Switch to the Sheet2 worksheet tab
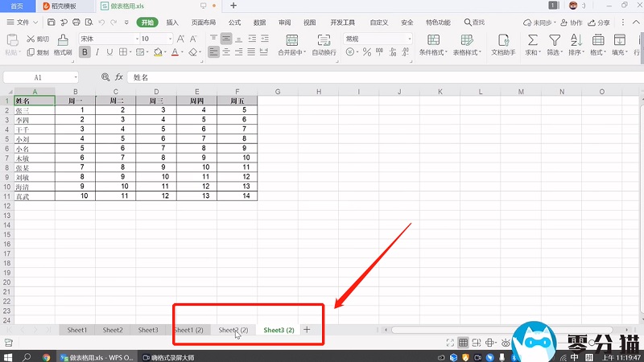644x362 pixels. 113,330
